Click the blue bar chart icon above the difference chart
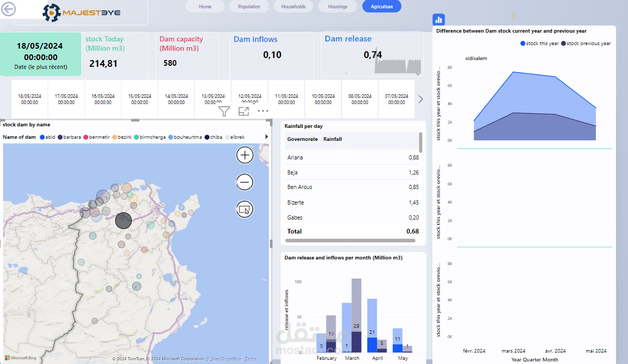The height and width of the screenshot is (364, 628). pos(438,19)
